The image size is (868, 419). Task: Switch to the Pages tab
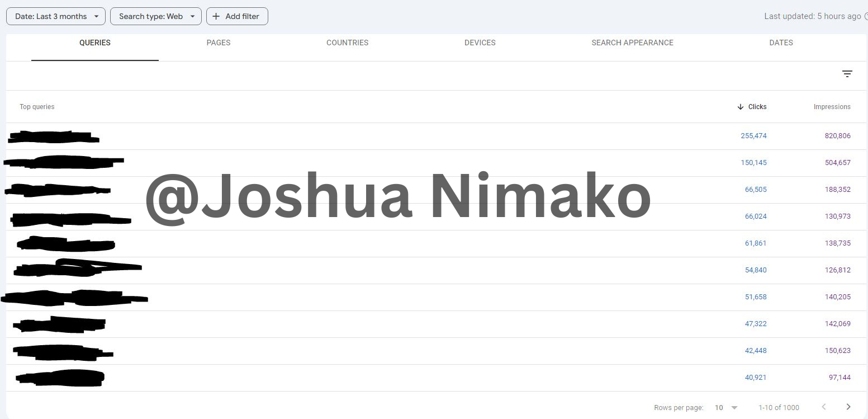(x=219, y=43)
